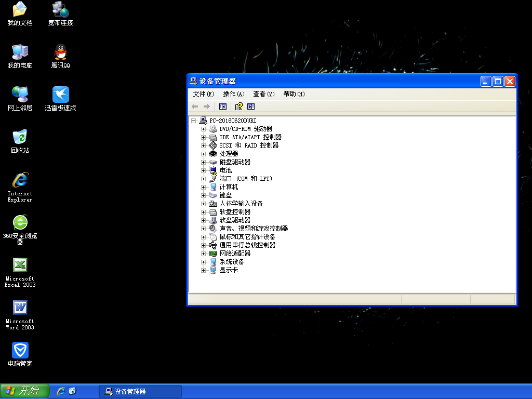Expand the 显示卡 tree node
Image resolution: width=532 pixels, height=399 pixels.
204,270
